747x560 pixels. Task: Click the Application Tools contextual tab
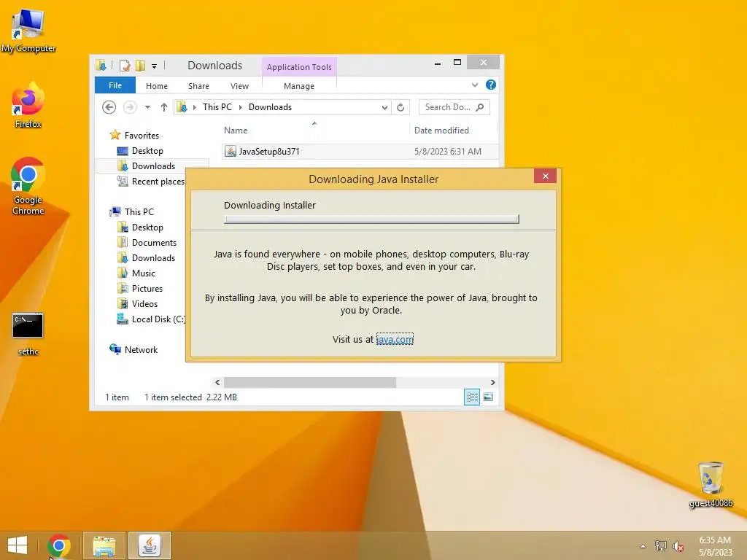coord(299,66)
